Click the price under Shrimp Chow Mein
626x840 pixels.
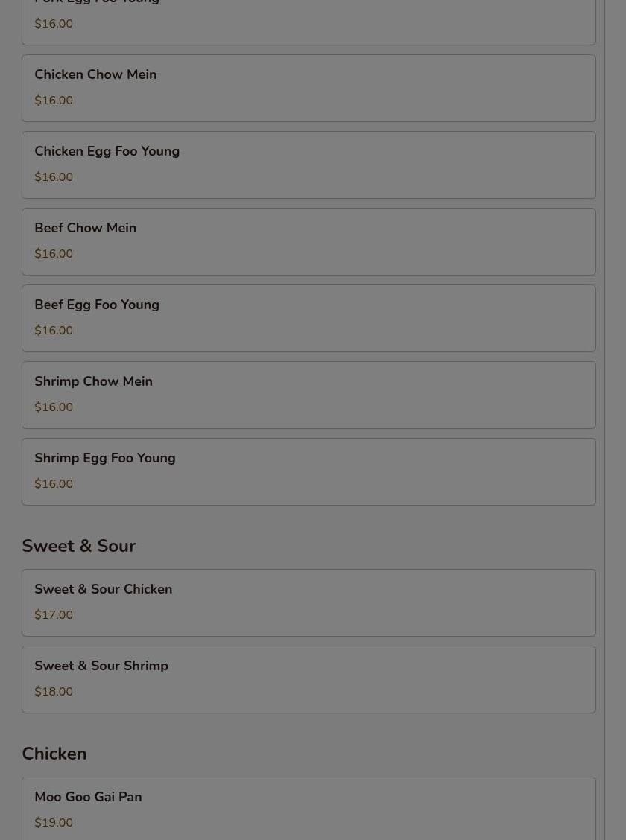click(x=54, y=407)
